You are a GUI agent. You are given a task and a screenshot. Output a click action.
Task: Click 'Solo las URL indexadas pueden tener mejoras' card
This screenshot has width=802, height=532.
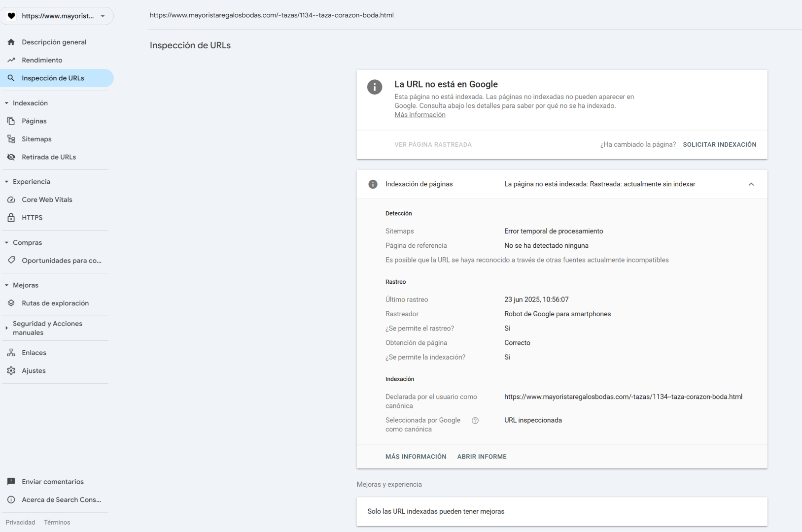point(562,511)
